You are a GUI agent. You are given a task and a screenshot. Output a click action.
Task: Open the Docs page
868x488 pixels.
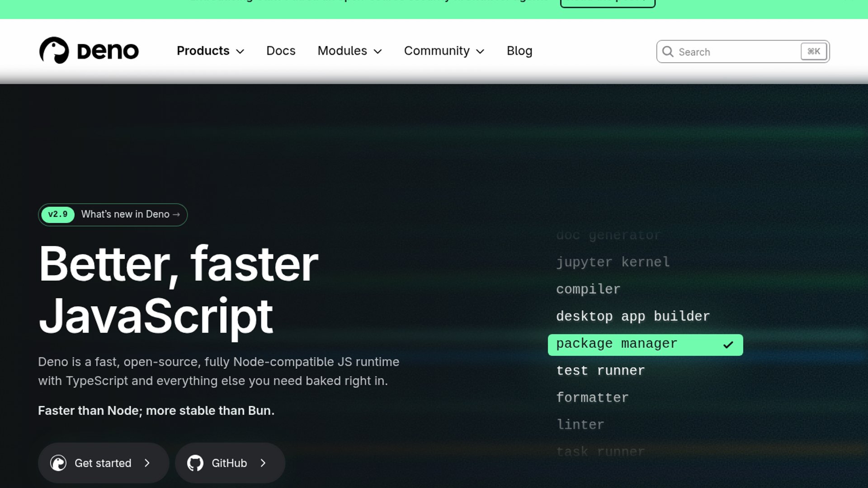[x=281, y=51]
